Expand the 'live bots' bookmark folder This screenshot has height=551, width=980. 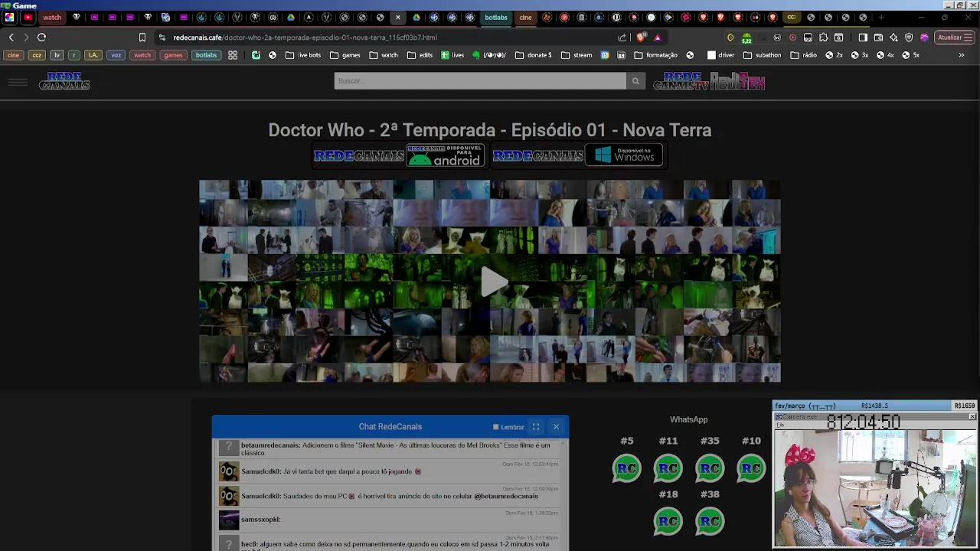[303, 55]
